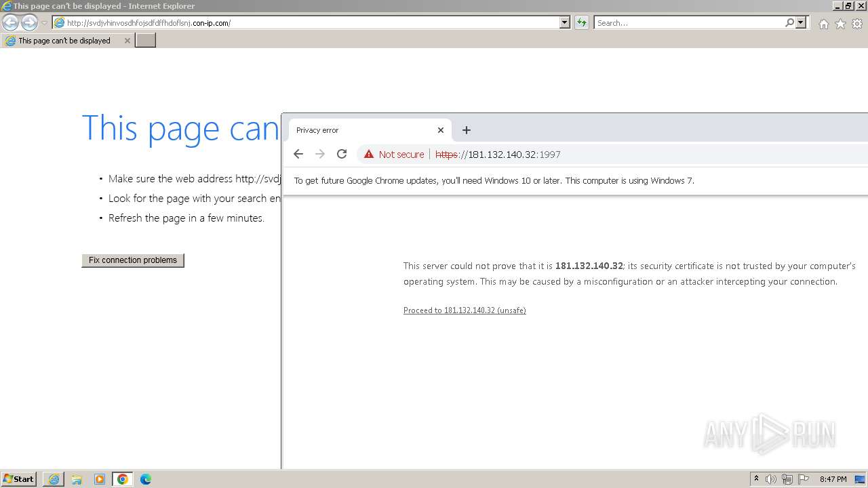The width and height of the screenshot is (868, 488).
Task: Expand the IE address bar autocomplete dropdown
Action: (x=565, y=23)
